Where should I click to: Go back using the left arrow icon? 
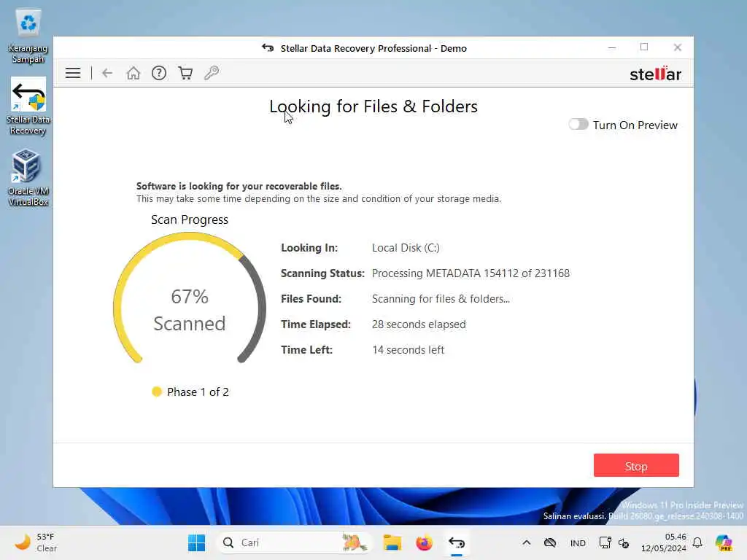pyautogui.click(x=107, y=73)
